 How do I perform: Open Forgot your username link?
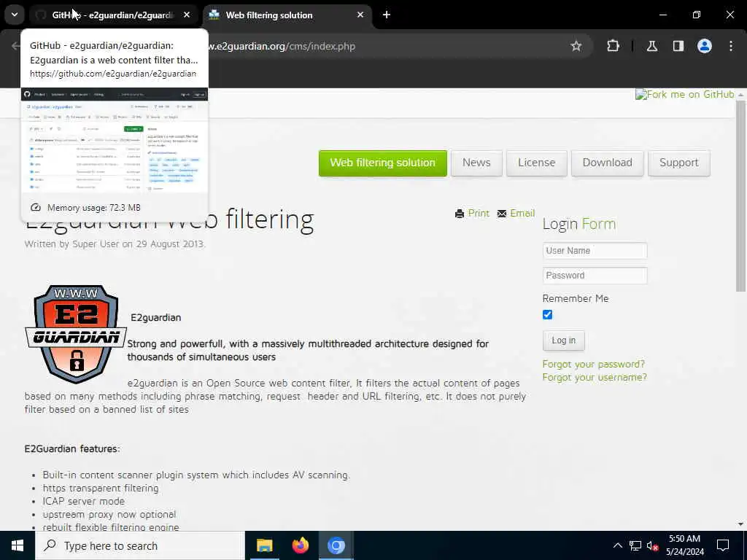[x=595, y=378]
